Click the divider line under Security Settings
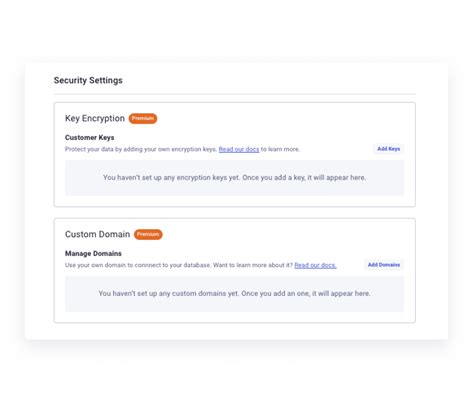This screenshot has width=474, height=402. [x=235, y=94]
